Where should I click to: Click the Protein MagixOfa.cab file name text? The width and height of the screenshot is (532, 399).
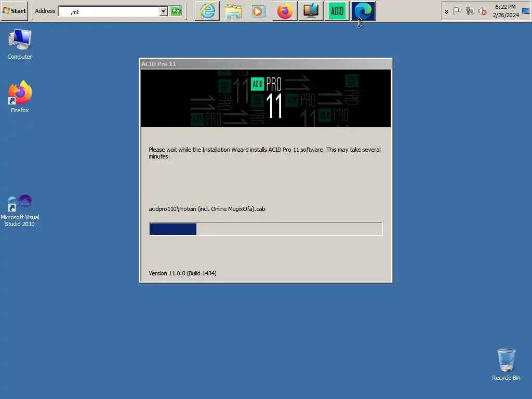(x=207, y=209)
